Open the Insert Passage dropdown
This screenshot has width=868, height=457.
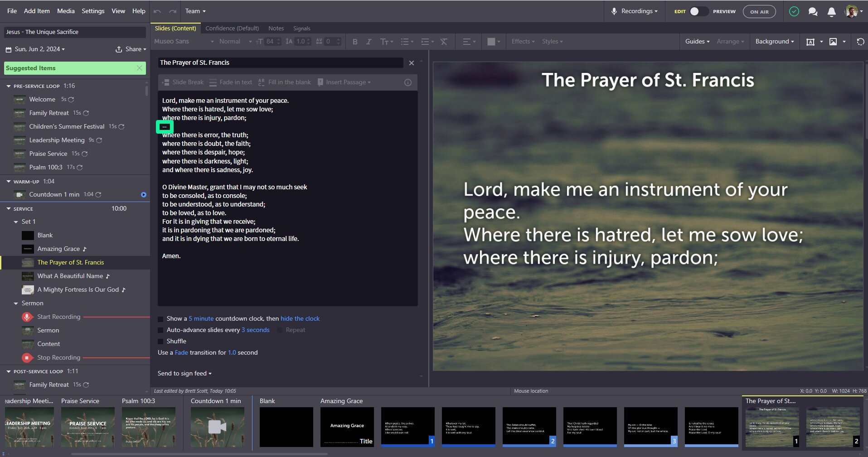coord(344,82)
